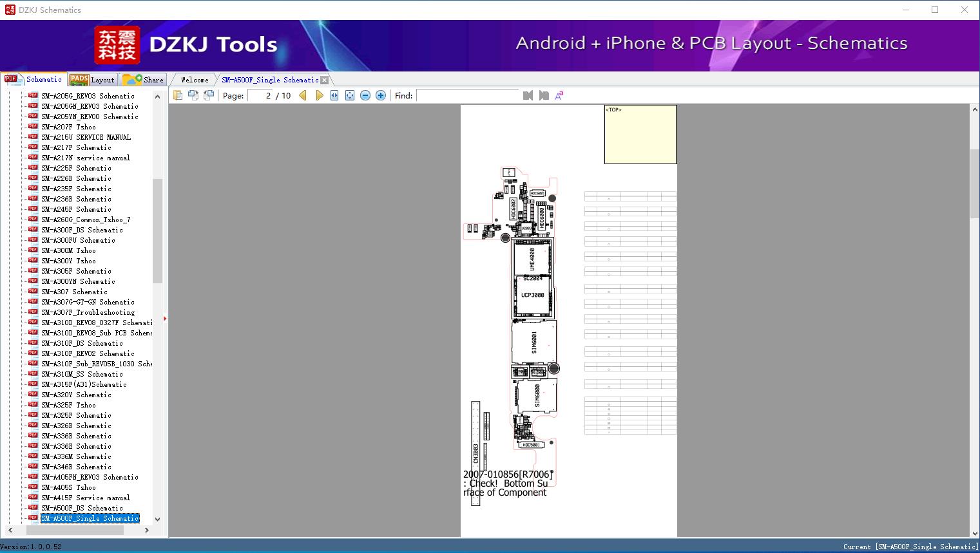This screenshot has width=980, height=553.
Task: Fit the whole page in view
Action: pos(350,95)
